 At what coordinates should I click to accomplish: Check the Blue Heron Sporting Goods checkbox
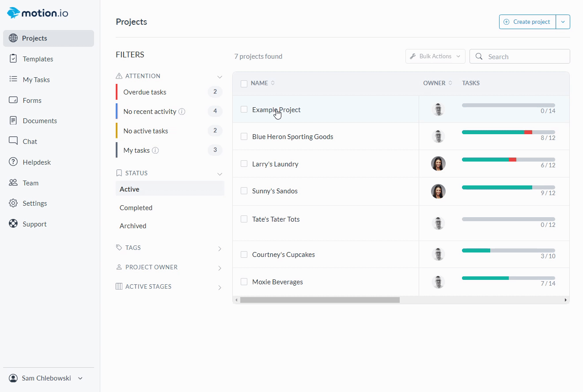point(244,137)
